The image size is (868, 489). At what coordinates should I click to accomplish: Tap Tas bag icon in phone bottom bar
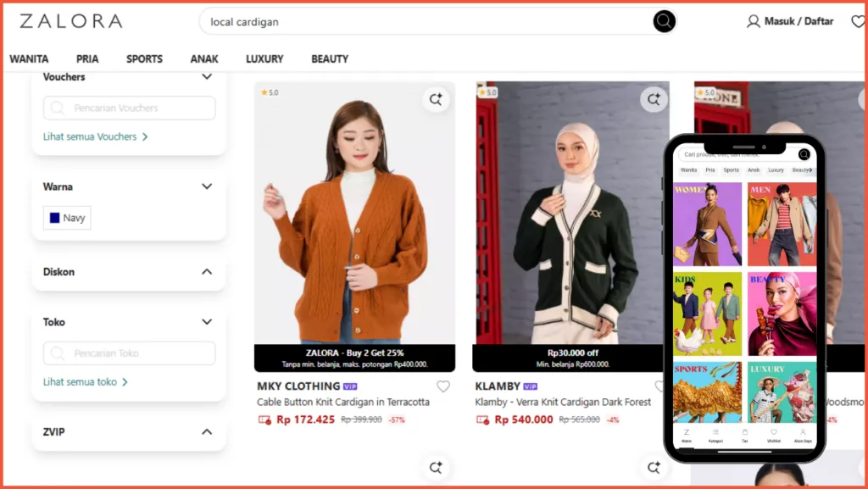(x=744, y=436)
